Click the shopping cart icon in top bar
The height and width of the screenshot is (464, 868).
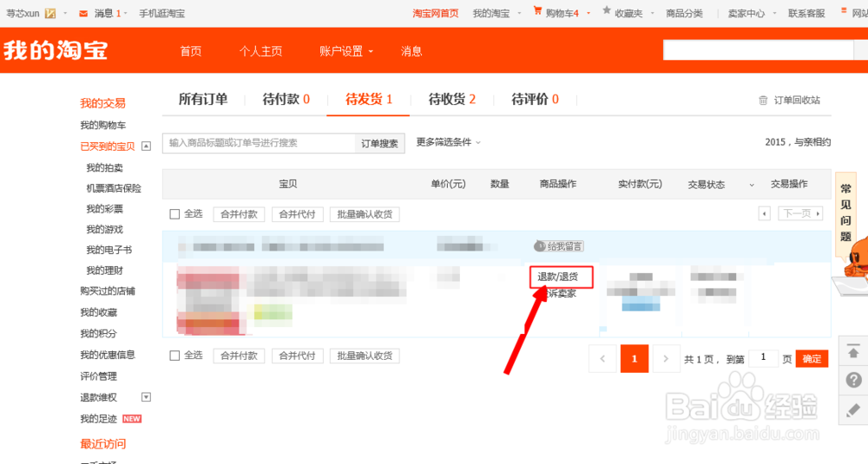(x=537, y=11)
